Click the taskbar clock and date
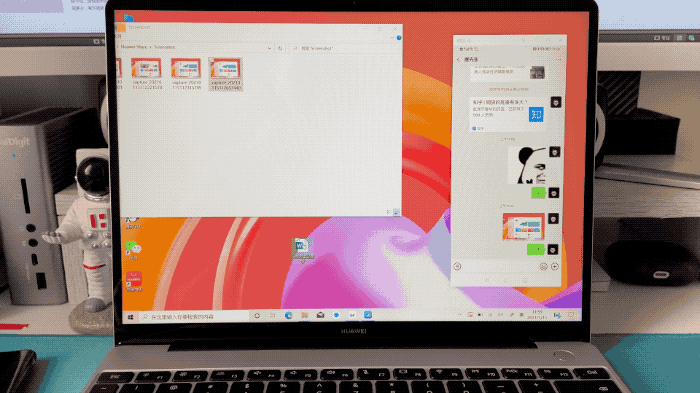This screenshot has width=700, height=393. click(x=537, y=314)
